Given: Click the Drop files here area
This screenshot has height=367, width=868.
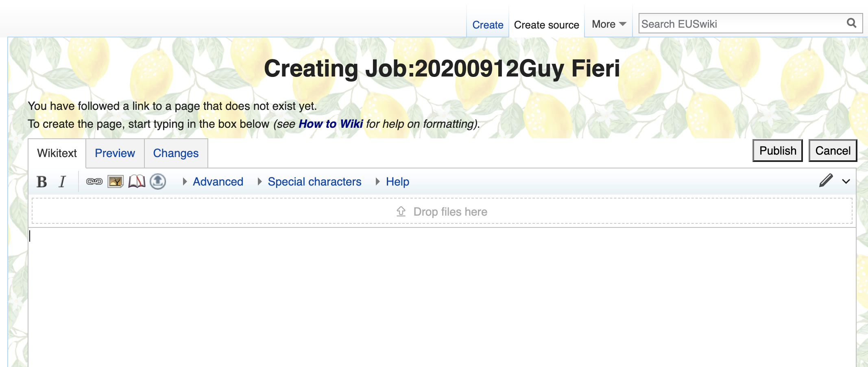Looking at the screenshot, I should point(442,211).
